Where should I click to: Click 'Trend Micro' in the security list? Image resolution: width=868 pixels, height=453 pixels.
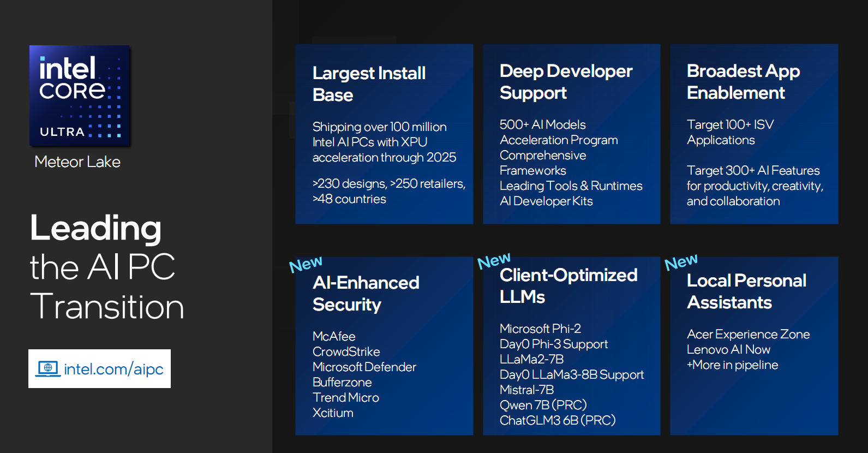point(346,397)
